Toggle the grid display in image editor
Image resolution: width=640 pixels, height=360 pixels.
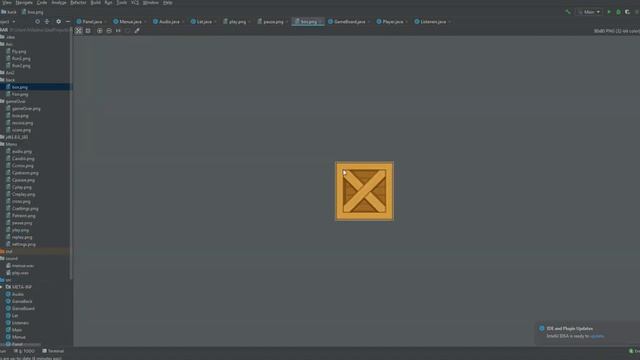pyautogui.click(x=88, y=31)
